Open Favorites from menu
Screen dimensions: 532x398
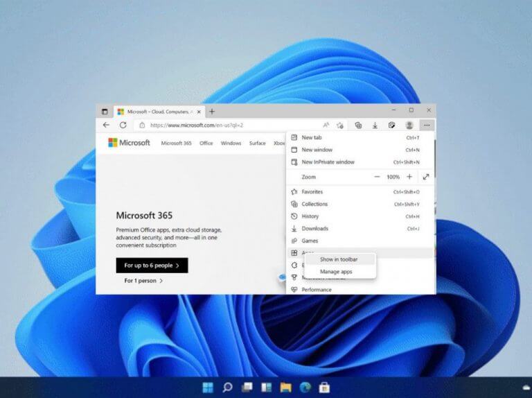360,192
